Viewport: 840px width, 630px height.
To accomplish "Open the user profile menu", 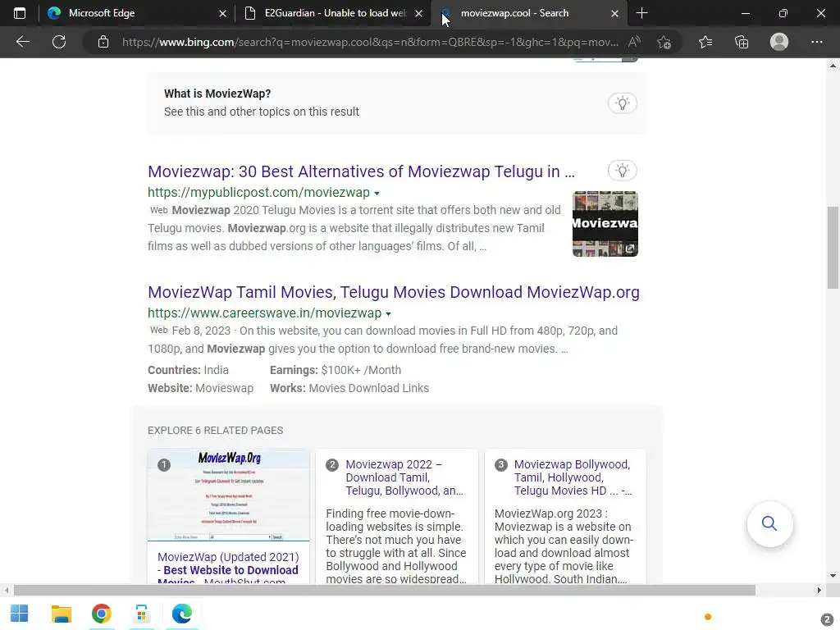I will pos(779,42).
